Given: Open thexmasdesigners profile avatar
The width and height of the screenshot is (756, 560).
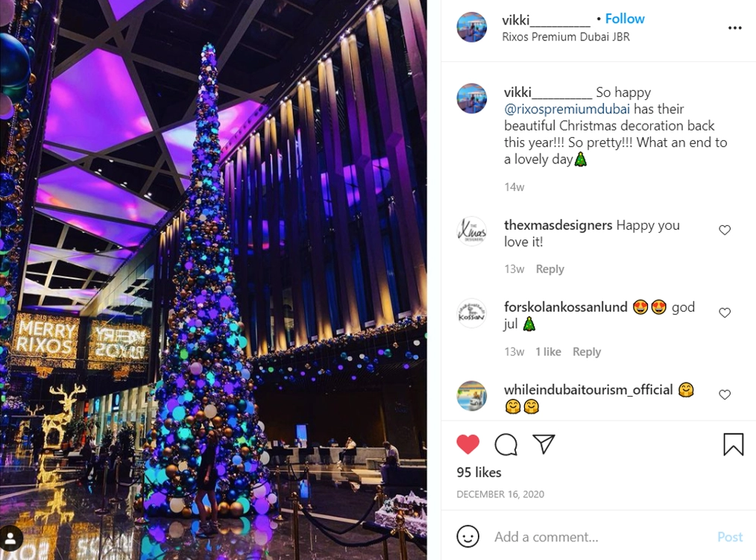Looking at the screenshot, I should tap(471, 231).
